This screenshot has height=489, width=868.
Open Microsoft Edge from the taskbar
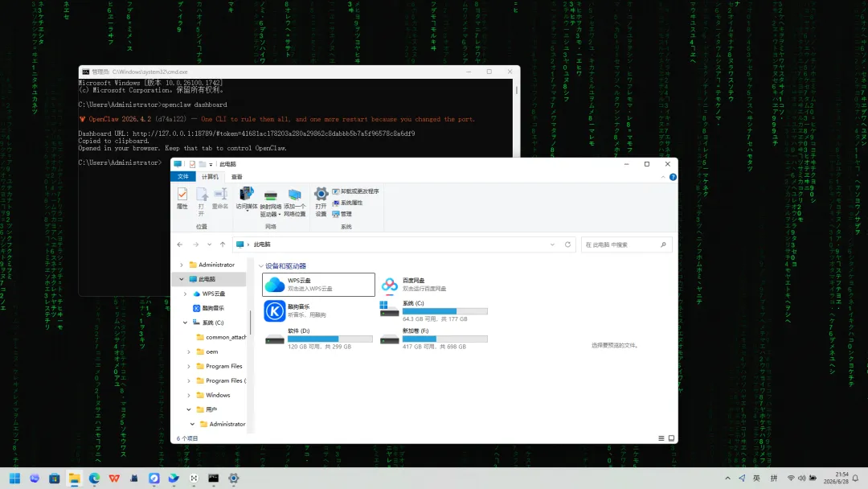94,479
